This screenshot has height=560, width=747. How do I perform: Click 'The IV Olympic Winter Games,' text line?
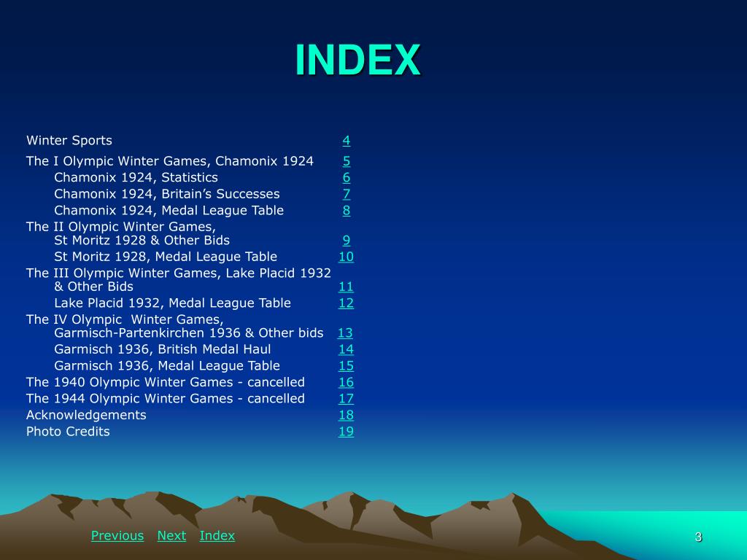(125, 319)
